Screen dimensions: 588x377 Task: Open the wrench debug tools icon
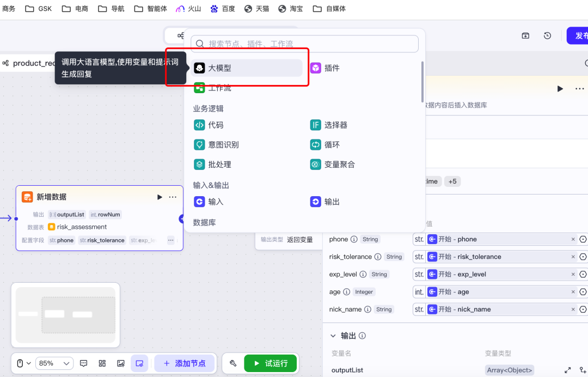click(x=233, y=363)
